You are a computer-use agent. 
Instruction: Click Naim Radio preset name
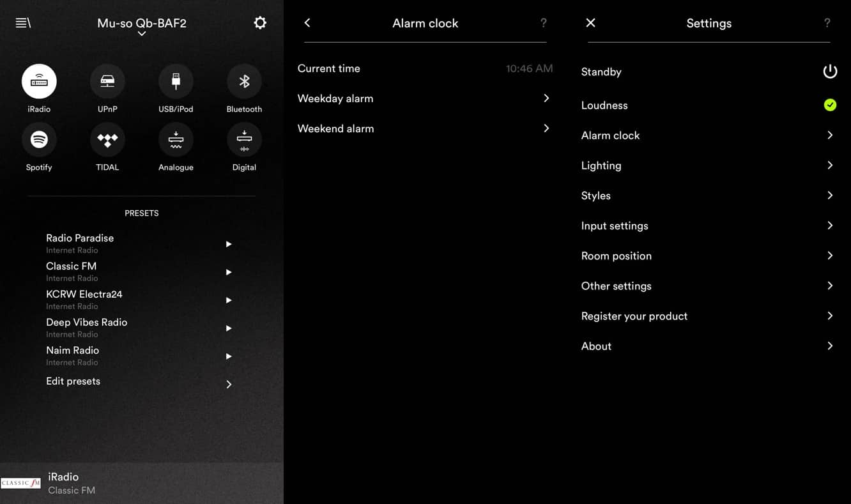click(72, 351)
